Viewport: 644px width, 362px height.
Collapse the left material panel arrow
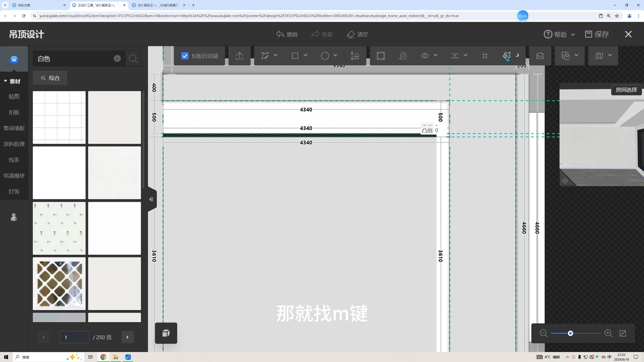[x=151, y=199]
